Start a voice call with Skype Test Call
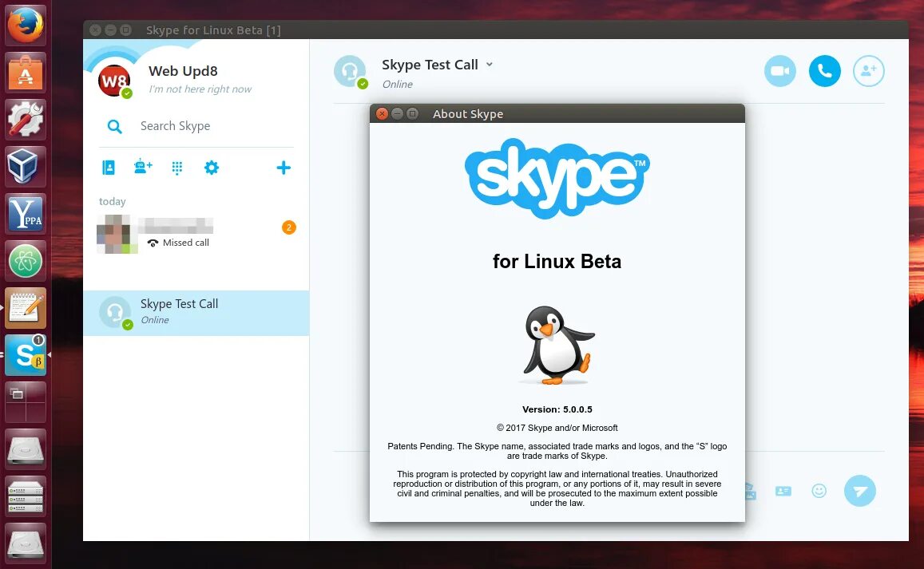Image resolution: width=924 pixels, height=569 pixels. (824, 71)
